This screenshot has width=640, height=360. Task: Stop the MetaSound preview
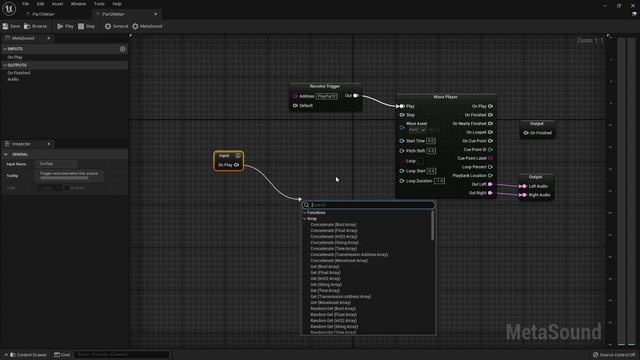[x=87, y=26]
